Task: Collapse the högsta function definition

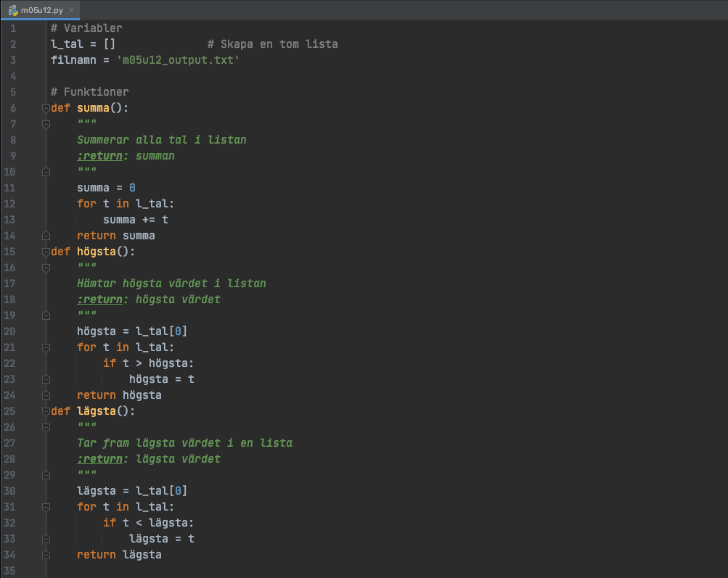Action: point(46,252)
